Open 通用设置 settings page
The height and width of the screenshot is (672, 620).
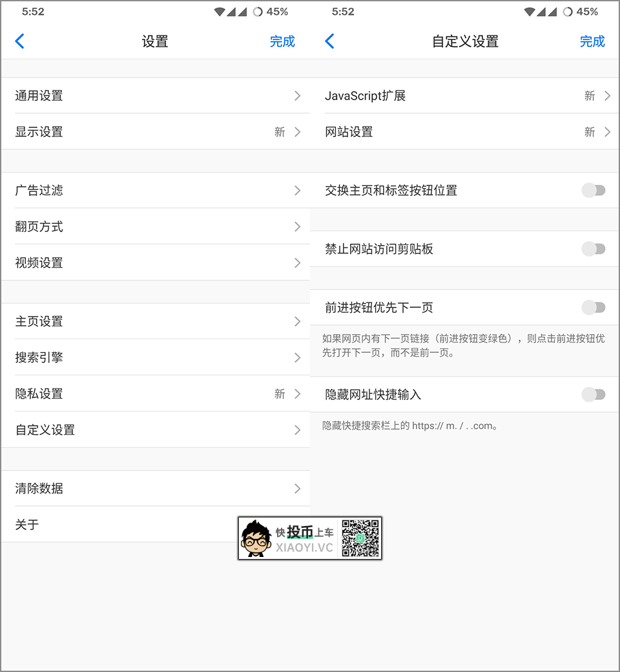[155, 95]
